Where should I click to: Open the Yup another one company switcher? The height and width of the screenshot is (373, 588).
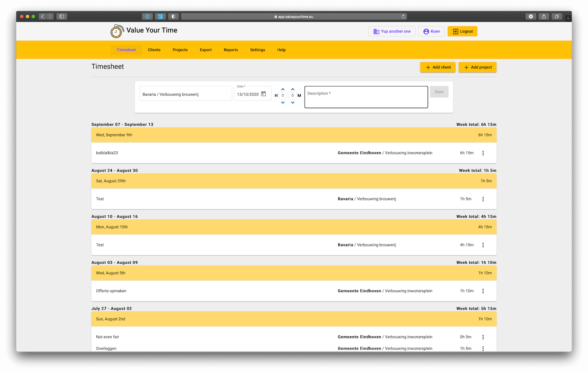click(392, 31)
